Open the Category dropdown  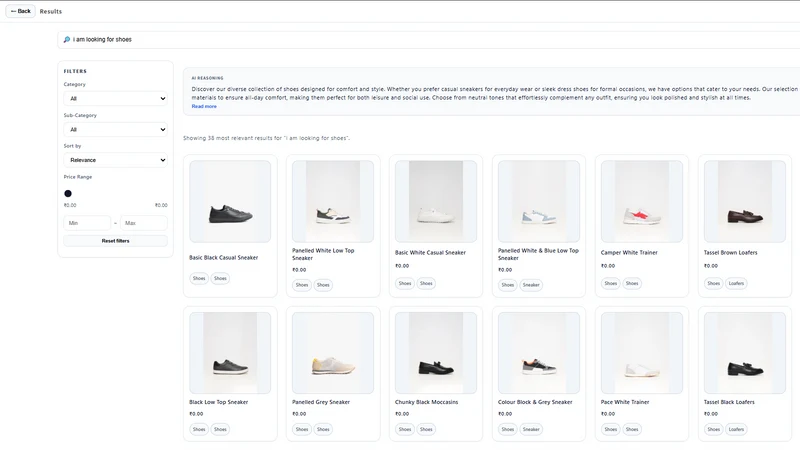[x=115, y=98]
